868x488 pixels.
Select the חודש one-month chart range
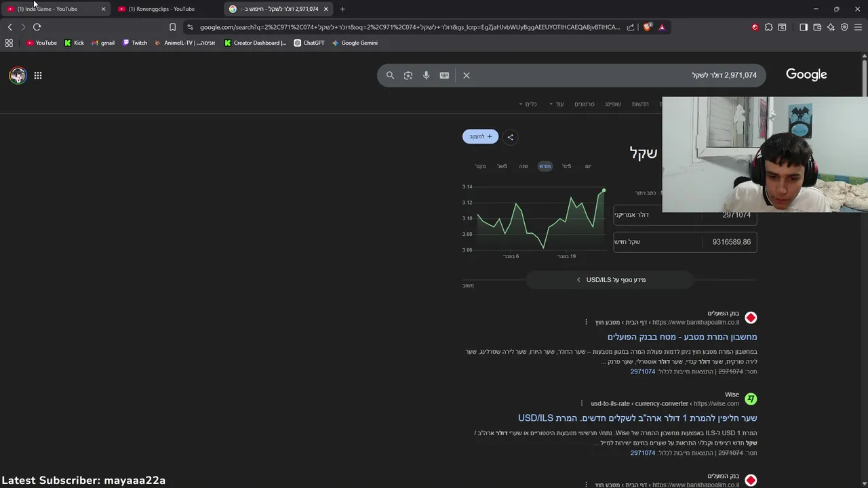tap(545, 166)
